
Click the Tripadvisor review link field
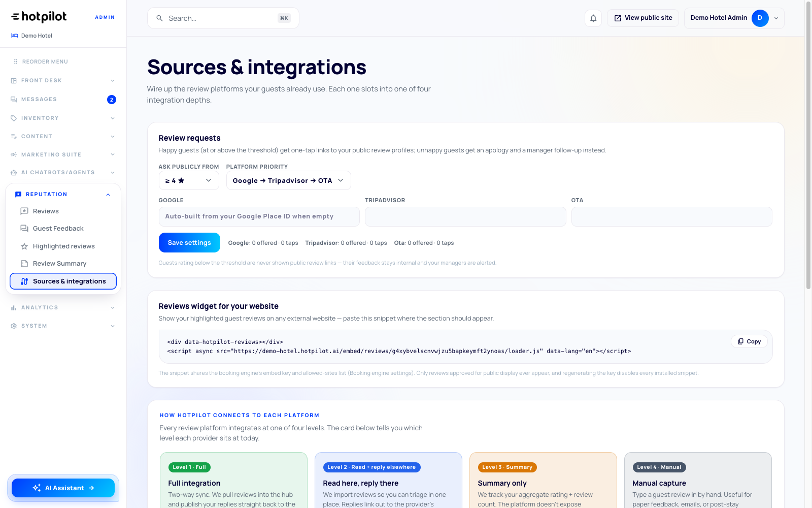465,216
